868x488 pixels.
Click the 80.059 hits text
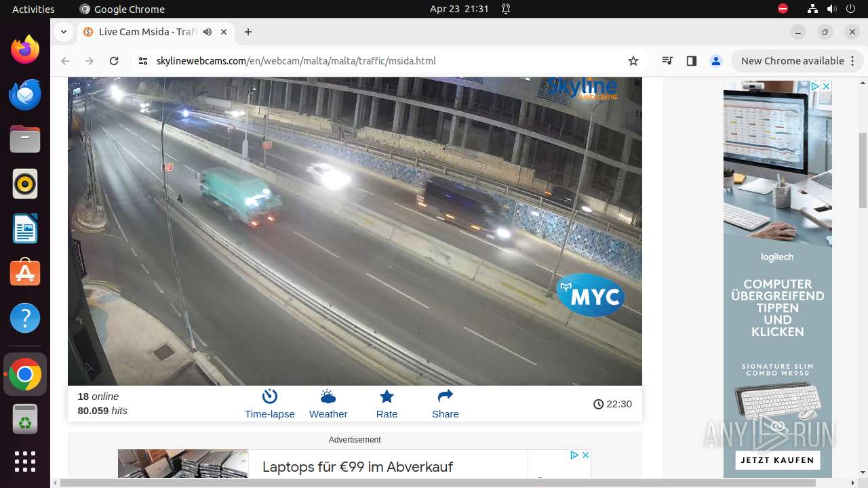coord(102,411)
